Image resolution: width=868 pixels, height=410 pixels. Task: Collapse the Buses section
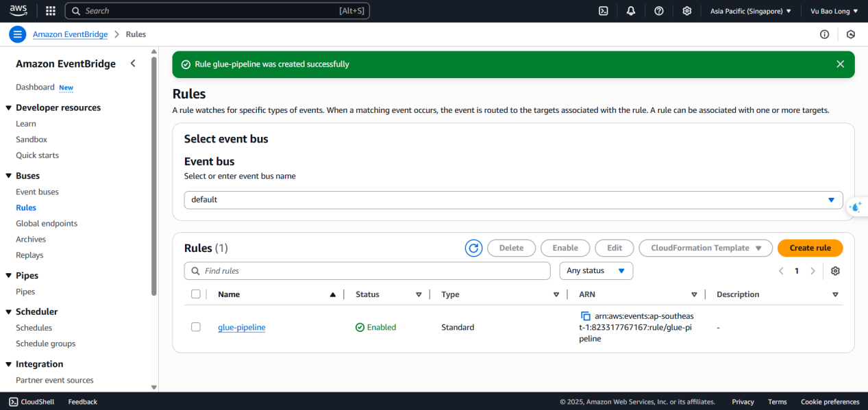9,176
